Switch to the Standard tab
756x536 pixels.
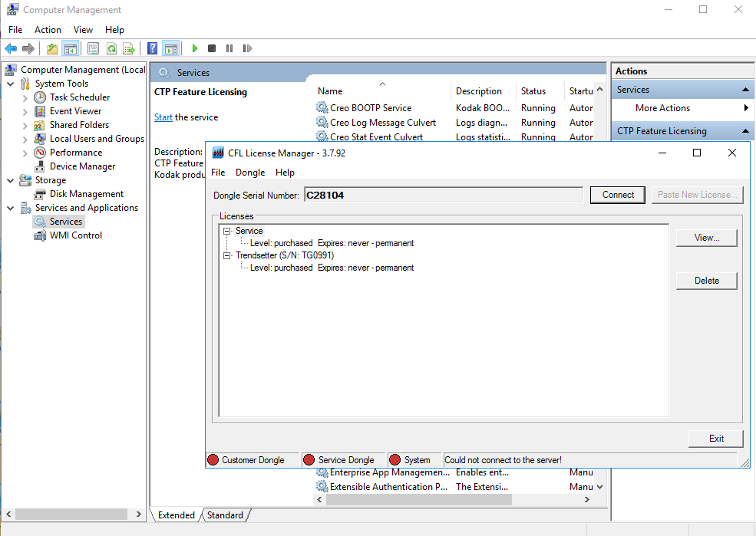(x=225, y=515)
